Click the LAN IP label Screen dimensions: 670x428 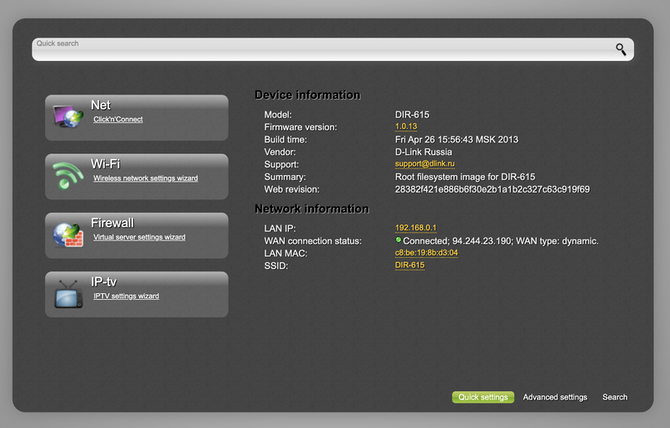[280, 229]
